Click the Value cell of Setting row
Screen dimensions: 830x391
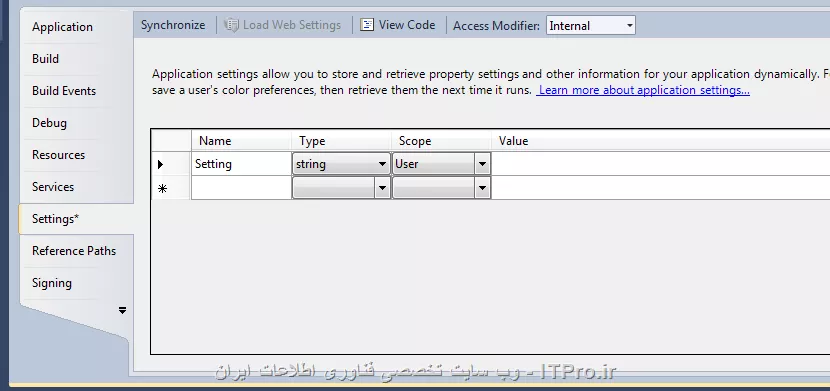pyautogui.click(x=661, y=164)
